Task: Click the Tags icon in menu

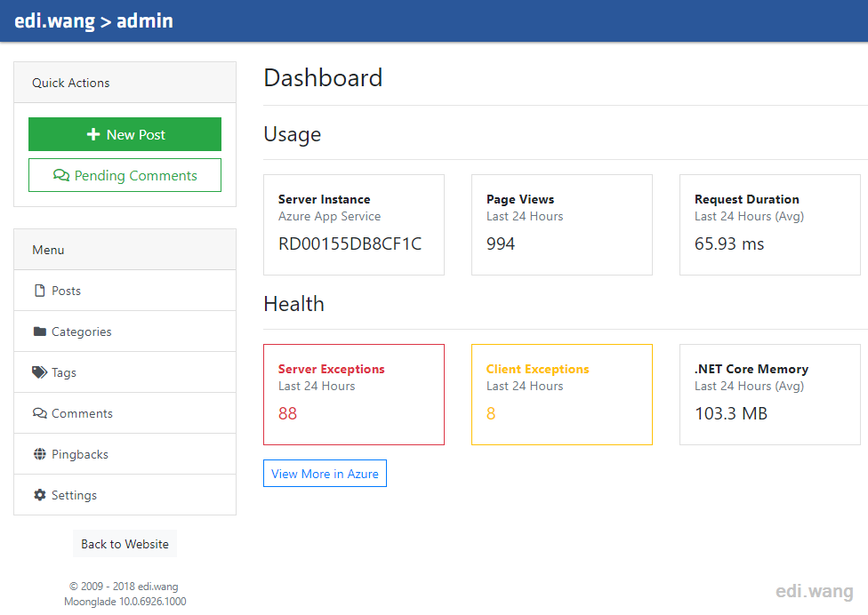Action: (40, 372)
